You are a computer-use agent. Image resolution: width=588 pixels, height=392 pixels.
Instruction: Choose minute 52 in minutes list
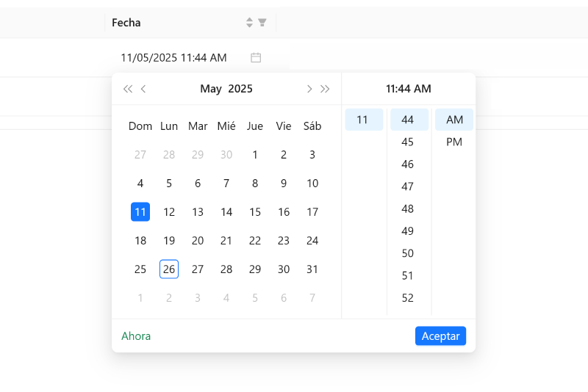coord(408,297)
